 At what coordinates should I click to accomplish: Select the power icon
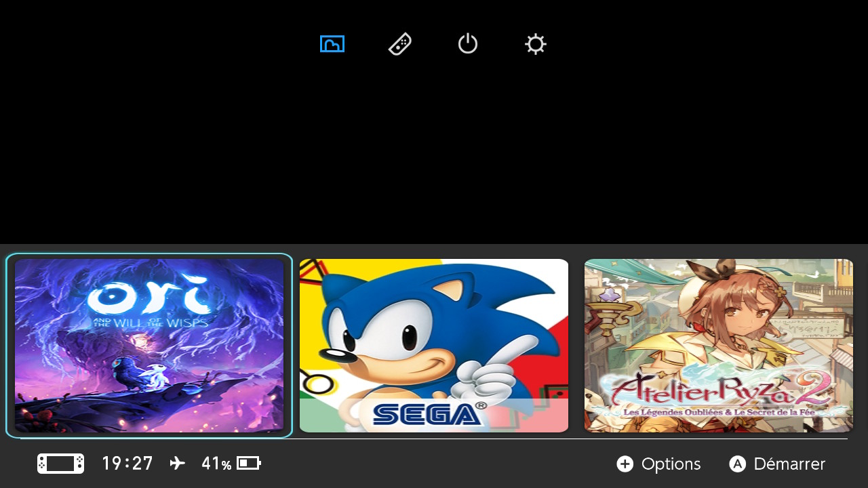coord(468,44)
